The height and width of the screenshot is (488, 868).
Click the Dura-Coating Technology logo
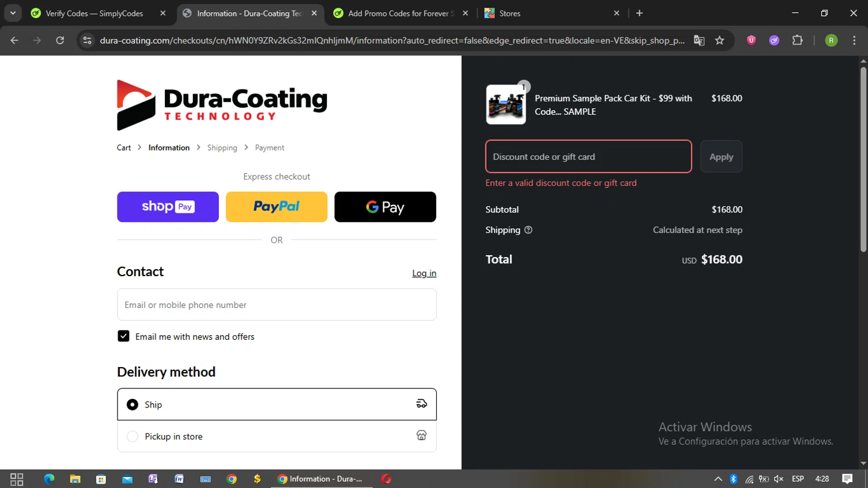tap(222, 105)
